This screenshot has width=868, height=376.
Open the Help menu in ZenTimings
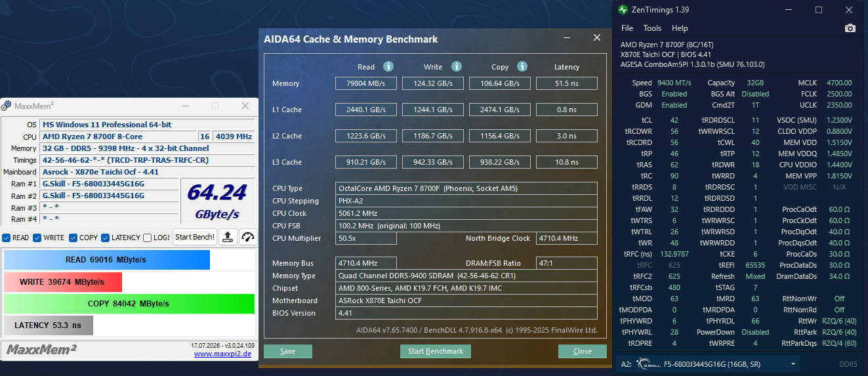pyautogui.click(x=680, y=28)
